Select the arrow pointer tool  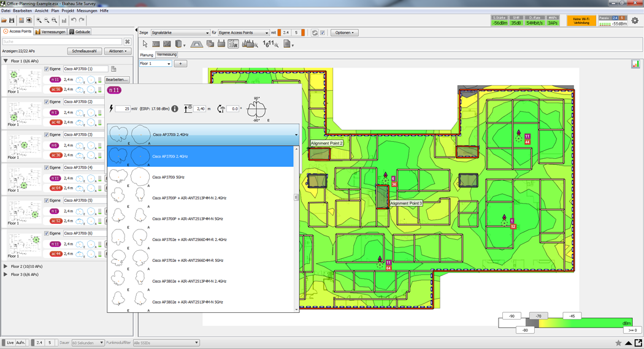(x=145, y=44)
